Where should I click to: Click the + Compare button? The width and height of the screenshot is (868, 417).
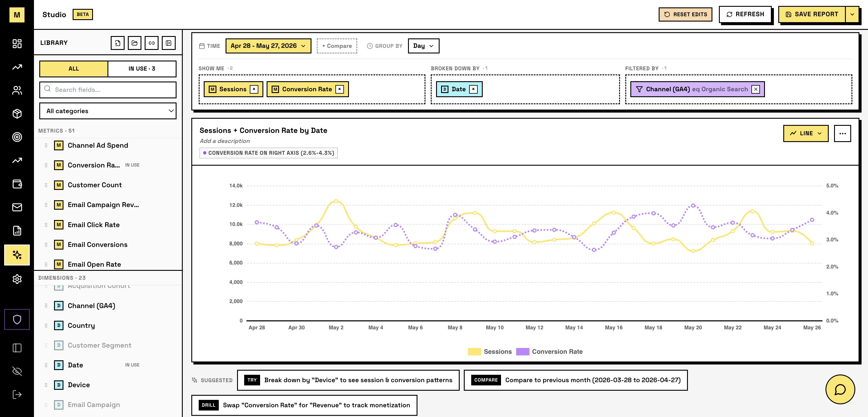click(337, 46)
